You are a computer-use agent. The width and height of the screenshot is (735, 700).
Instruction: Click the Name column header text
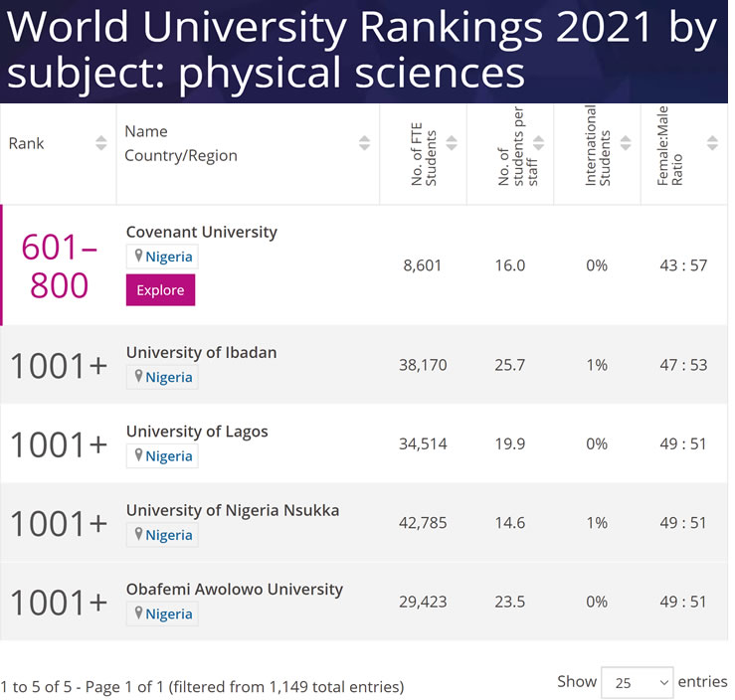146,131
